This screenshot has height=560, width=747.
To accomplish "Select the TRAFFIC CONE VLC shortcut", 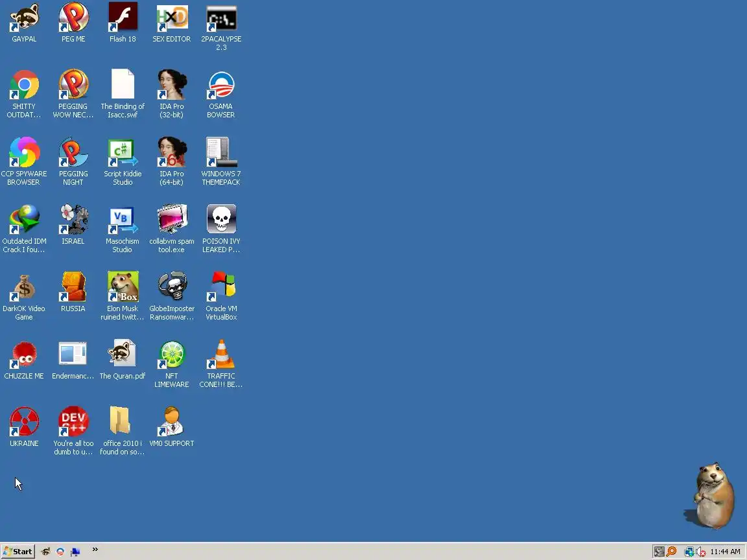I will [221, 355].
